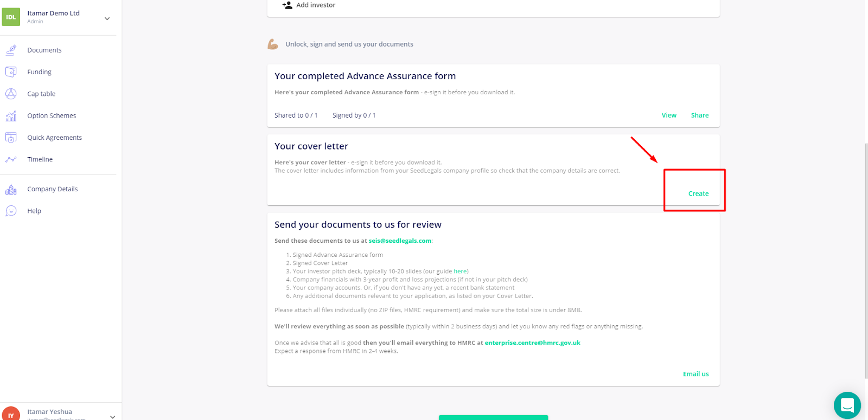Expand the Itamar Demo Ltd company switcher
The height and width of the screenshot is (420, 868).
[107, 18]
